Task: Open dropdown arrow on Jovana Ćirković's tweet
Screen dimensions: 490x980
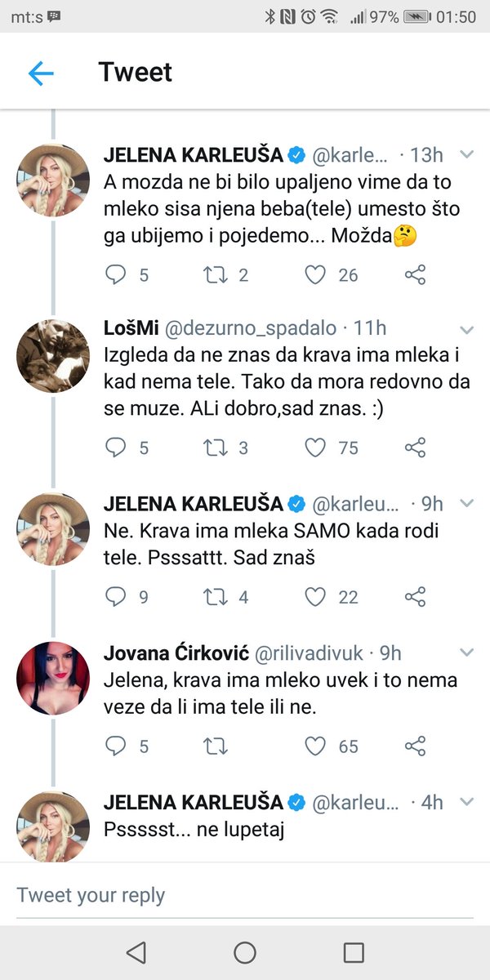Action: click(x=467, y=653)
